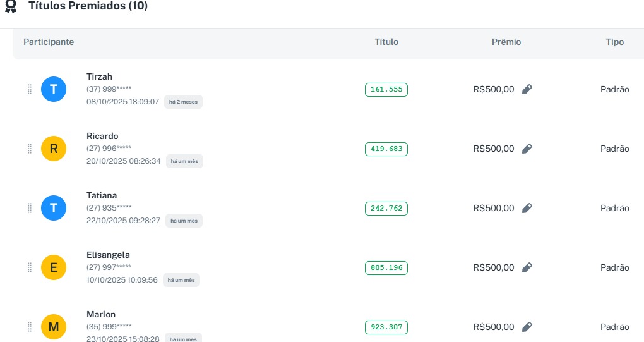Click the Prêmio column header

506,42
